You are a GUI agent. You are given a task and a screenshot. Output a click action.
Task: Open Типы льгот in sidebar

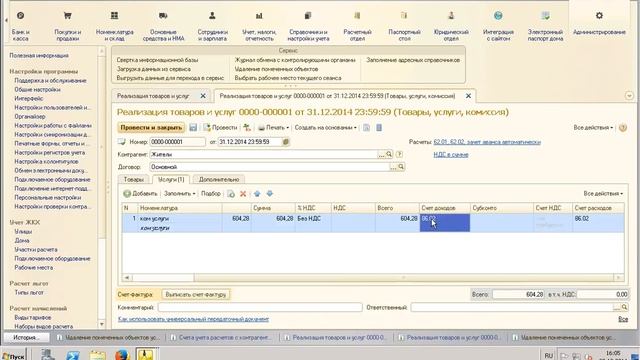coord(29,293)
